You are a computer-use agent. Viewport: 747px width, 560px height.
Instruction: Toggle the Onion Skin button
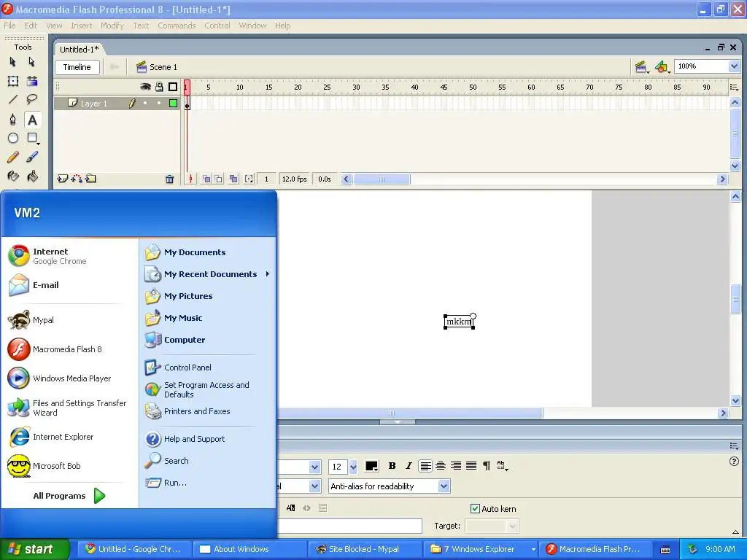point(206,179)
